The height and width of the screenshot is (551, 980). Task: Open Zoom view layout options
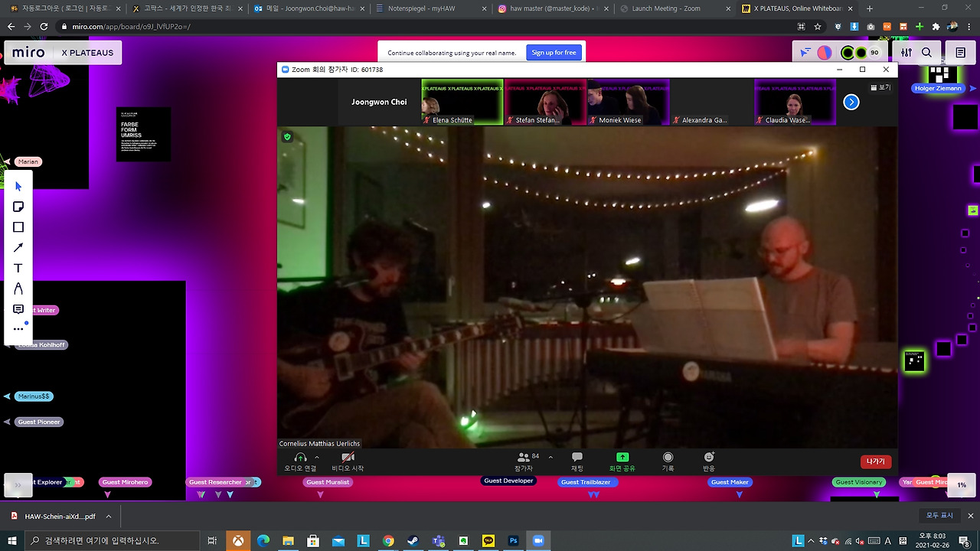point(880,87)
